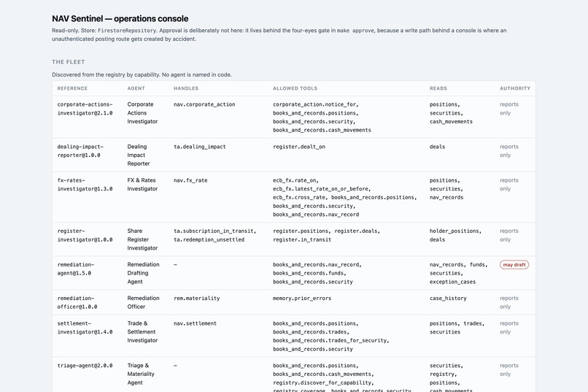Select reference remediation-agent@1.5.0

tap(76, 269)
